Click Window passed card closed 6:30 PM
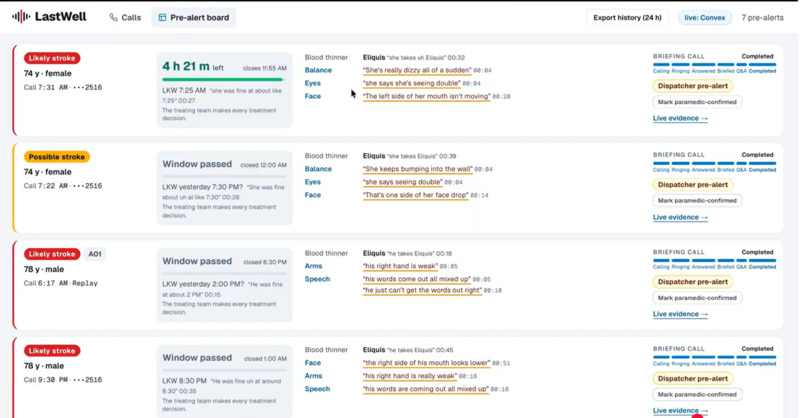The image size is (806, 418). (x=225, y=285)
